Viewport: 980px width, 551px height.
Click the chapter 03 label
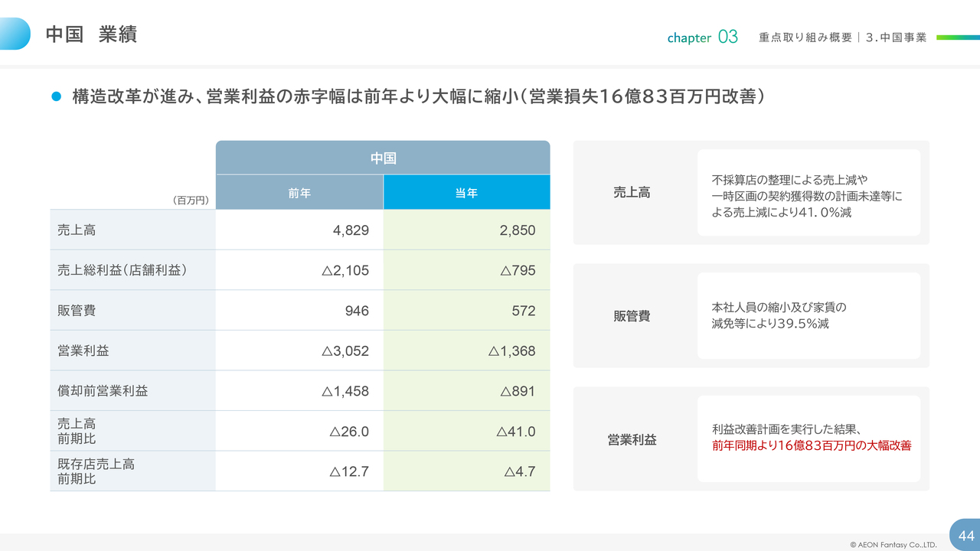(702, 37)
